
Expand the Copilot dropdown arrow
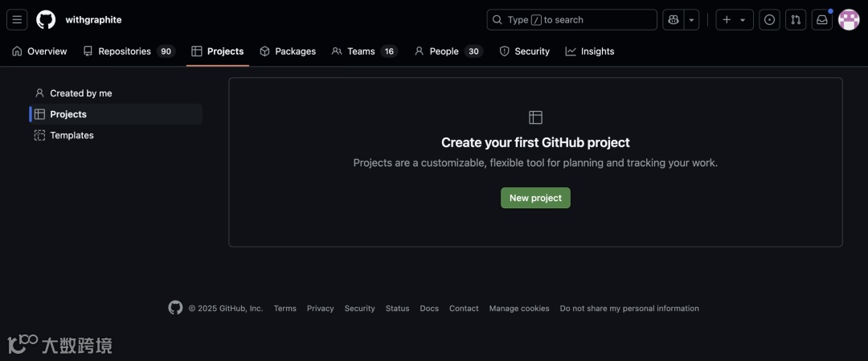(x=691, y=20)
